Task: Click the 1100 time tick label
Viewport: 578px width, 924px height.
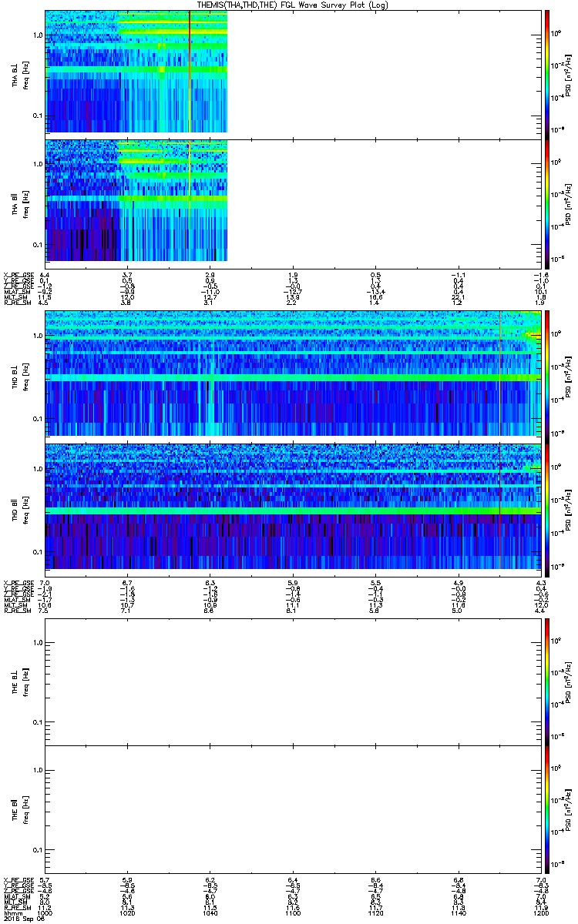Action: [x=293, y=914]
